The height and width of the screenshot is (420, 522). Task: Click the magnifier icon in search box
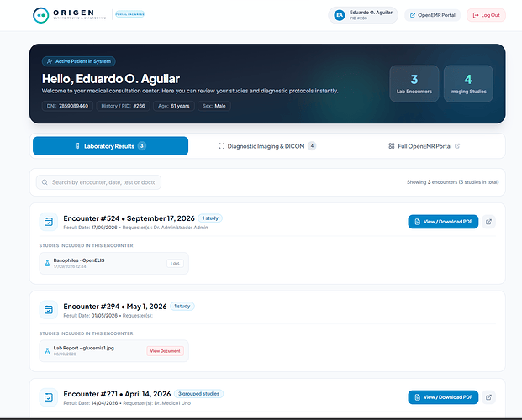[x=45, y=182]
